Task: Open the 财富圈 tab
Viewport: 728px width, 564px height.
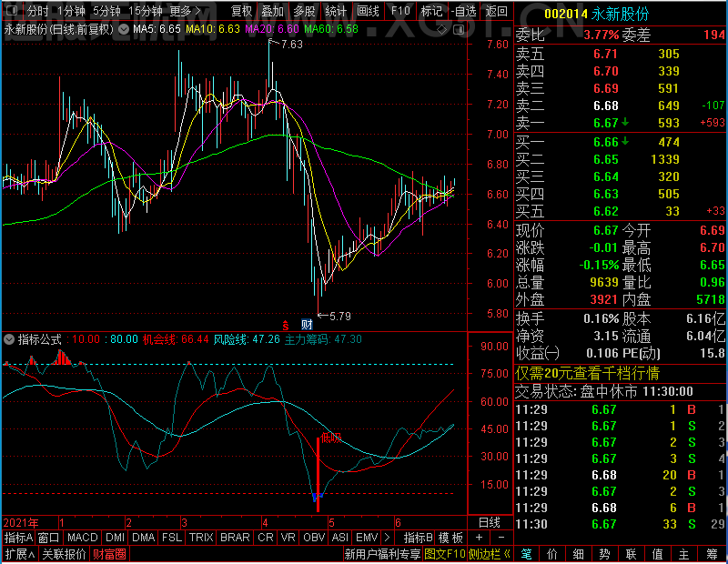Action: (x=109, y=554)
